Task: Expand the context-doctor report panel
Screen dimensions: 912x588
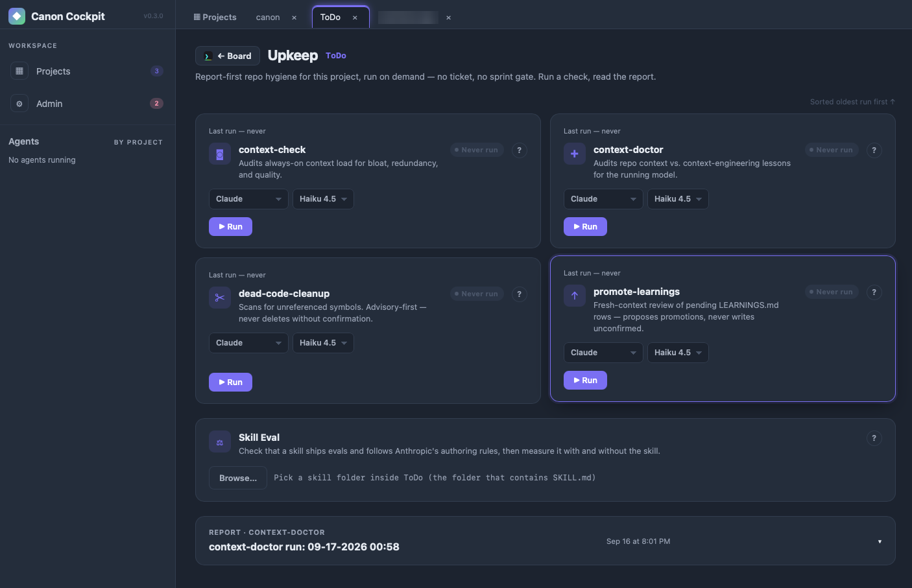Action: click(x=880, y=541)
